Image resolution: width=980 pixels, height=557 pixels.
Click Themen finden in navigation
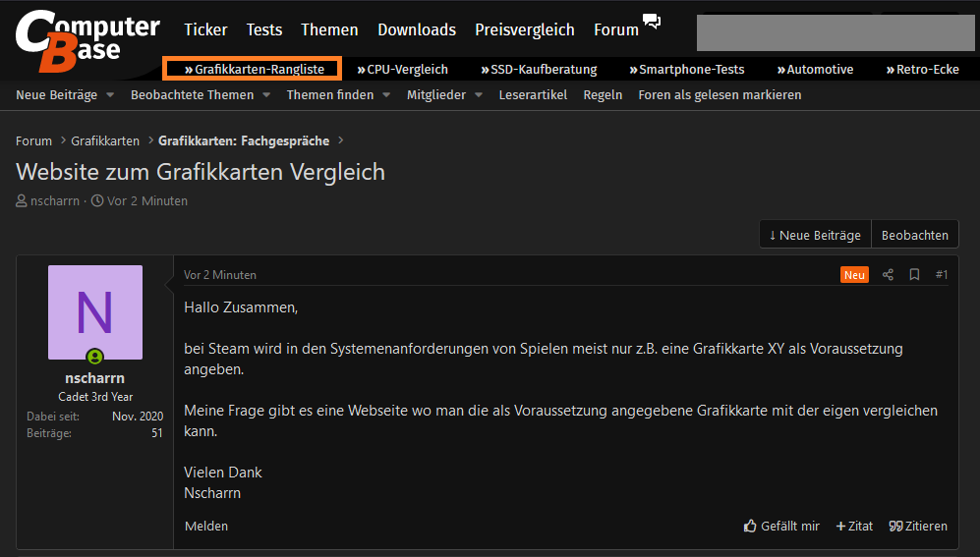point(330,95)
